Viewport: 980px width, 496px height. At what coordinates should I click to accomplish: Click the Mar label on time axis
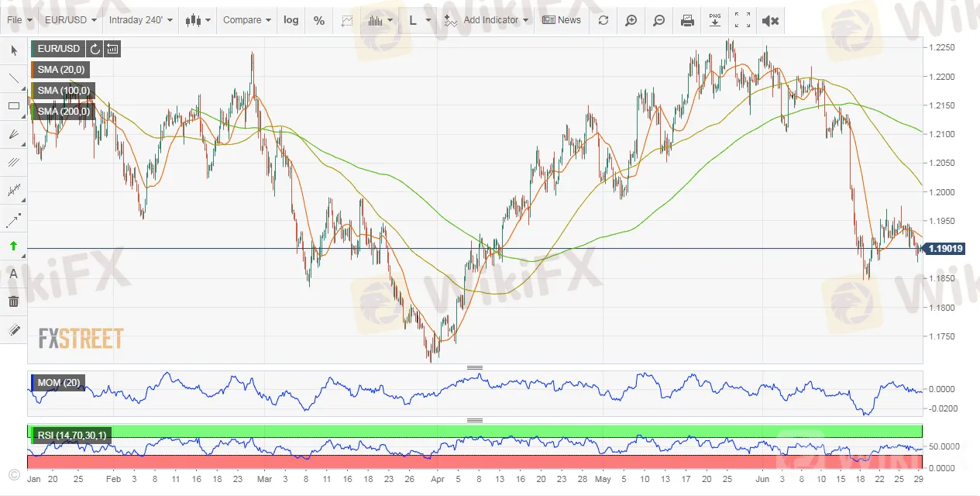263,480
